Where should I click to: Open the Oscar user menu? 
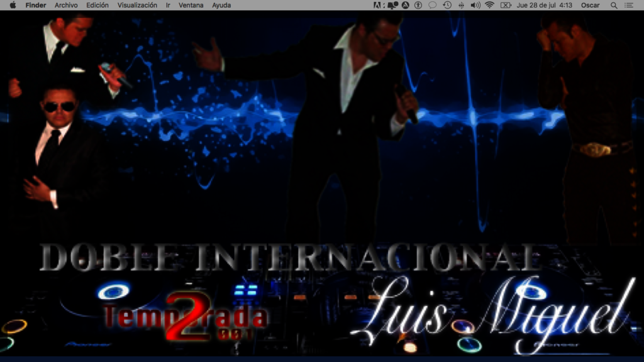(590, 5)
